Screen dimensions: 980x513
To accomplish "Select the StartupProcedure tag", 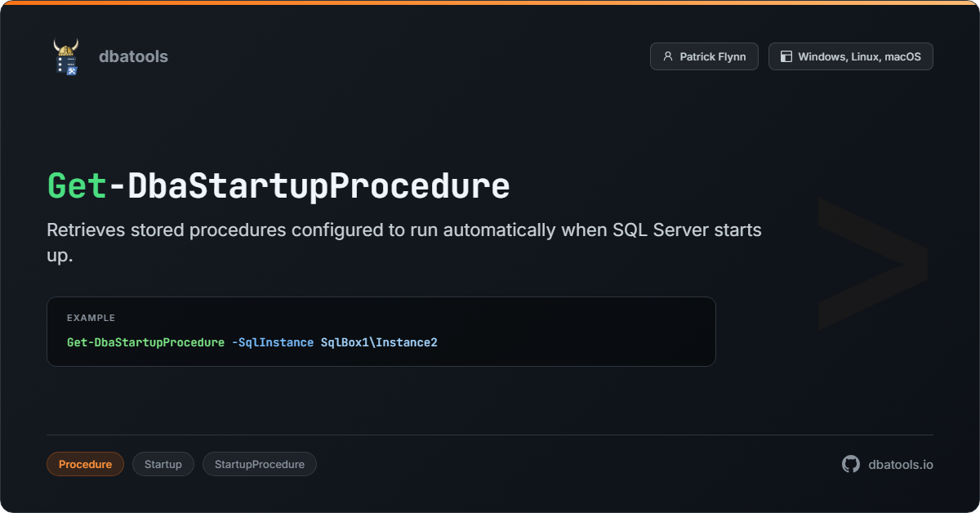I will point(260,464).
